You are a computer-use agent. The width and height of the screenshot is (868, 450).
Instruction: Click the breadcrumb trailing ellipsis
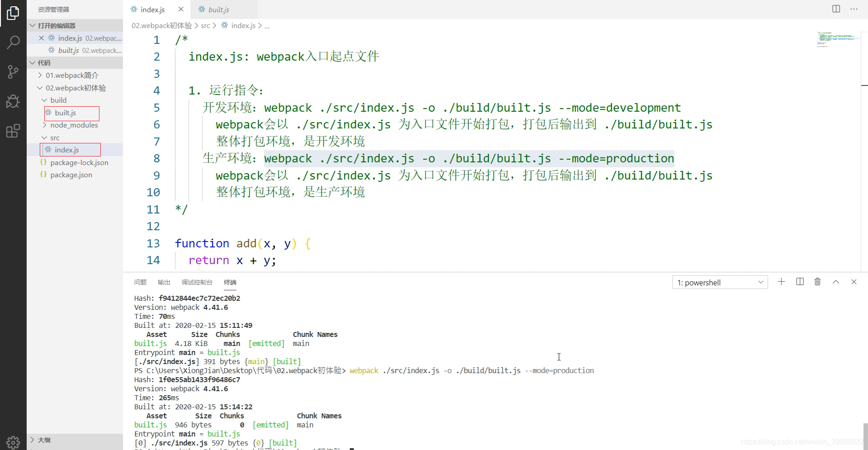click(267, 26)
